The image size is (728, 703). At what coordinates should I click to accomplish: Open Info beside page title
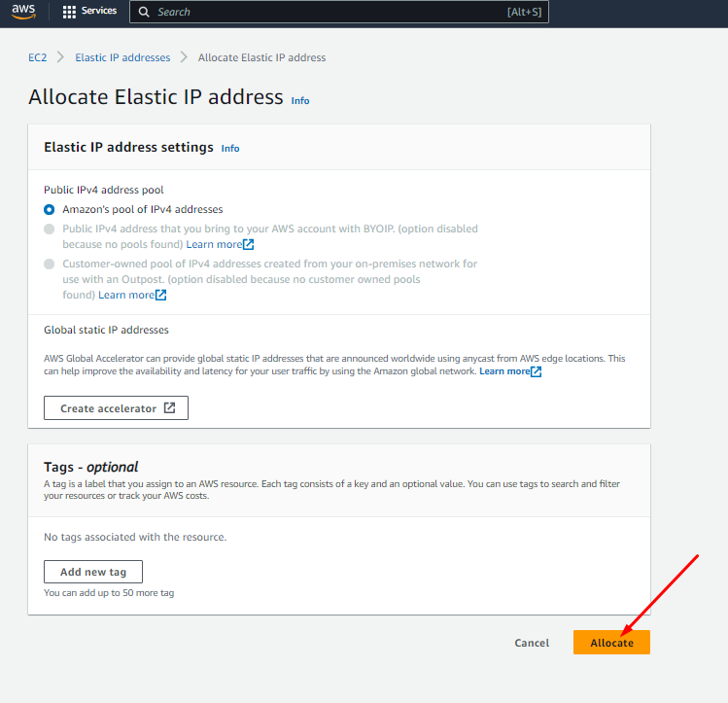pyautogui.click(x=300, y=101)
